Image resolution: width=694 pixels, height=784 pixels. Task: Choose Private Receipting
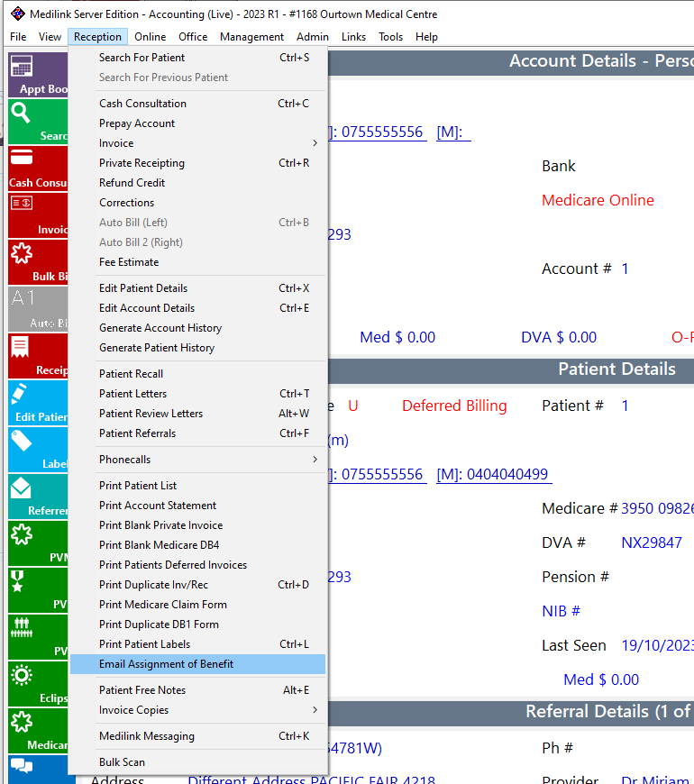[x=198, y=163]
